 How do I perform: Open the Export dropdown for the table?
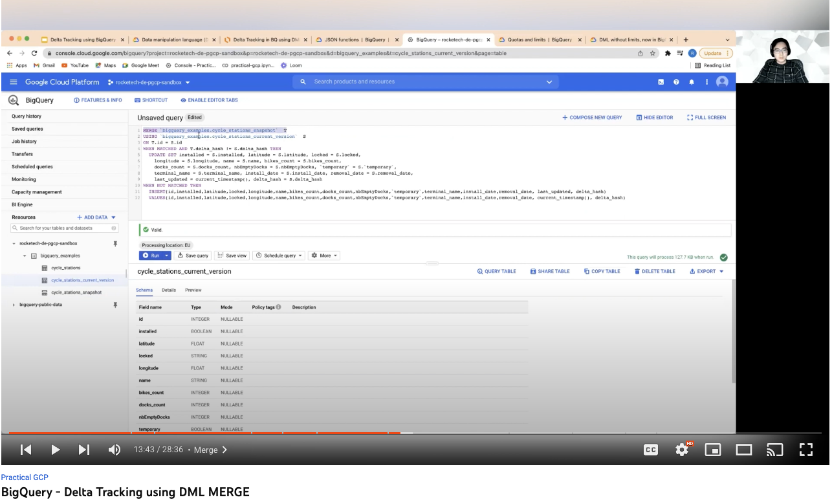tap(706, 272)
